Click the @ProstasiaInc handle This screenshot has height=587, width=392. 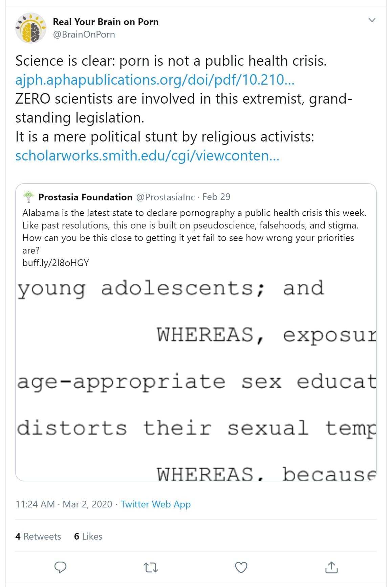(165, 197)
